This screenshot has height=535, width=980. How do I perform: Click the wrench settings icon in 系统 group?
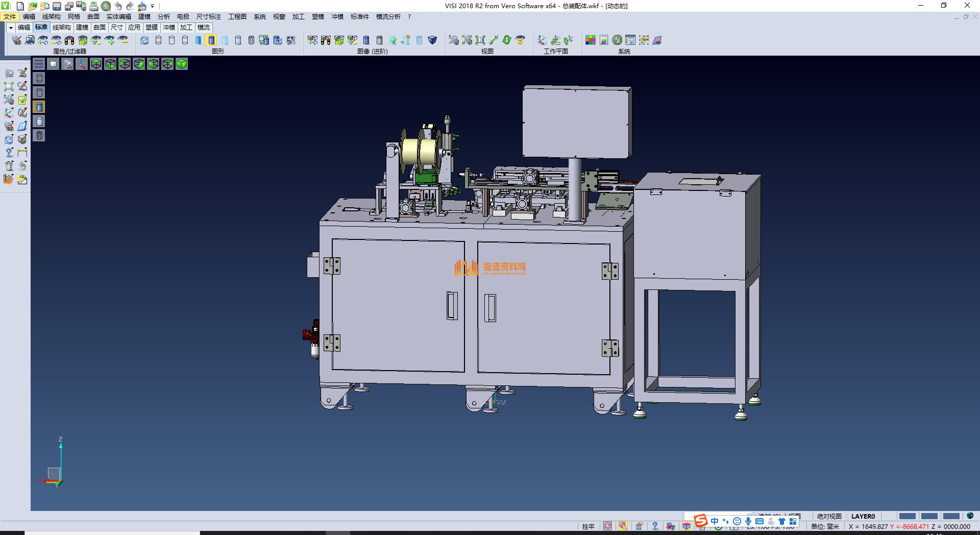point(617,40)
